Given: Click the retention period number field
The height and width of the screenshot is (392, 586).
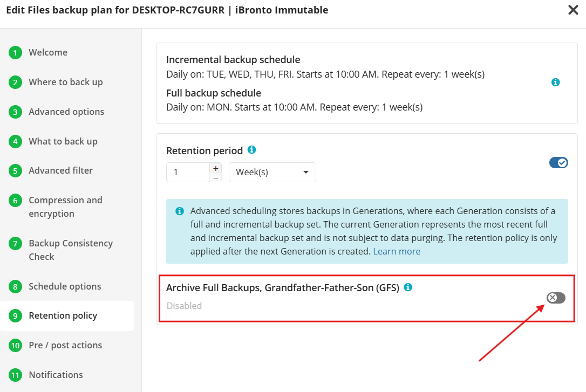Looking at the screenshot, I should click(x=188, y=173).
